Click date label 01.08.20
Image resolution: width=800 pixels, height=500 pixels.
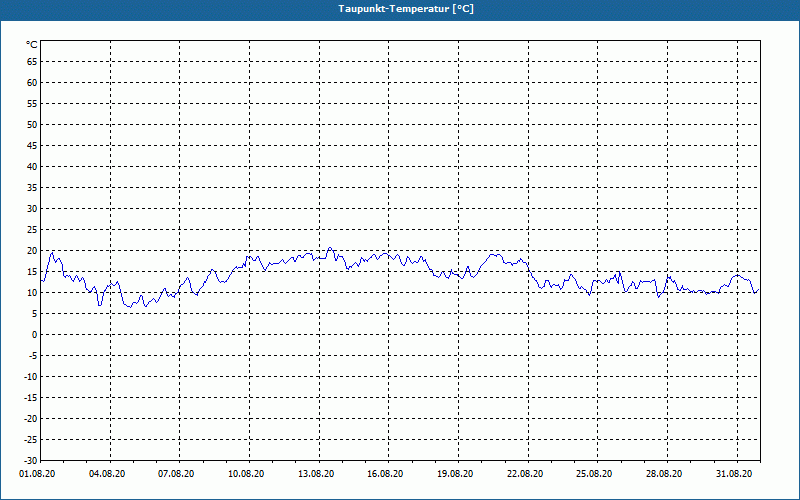pos(37,474)
